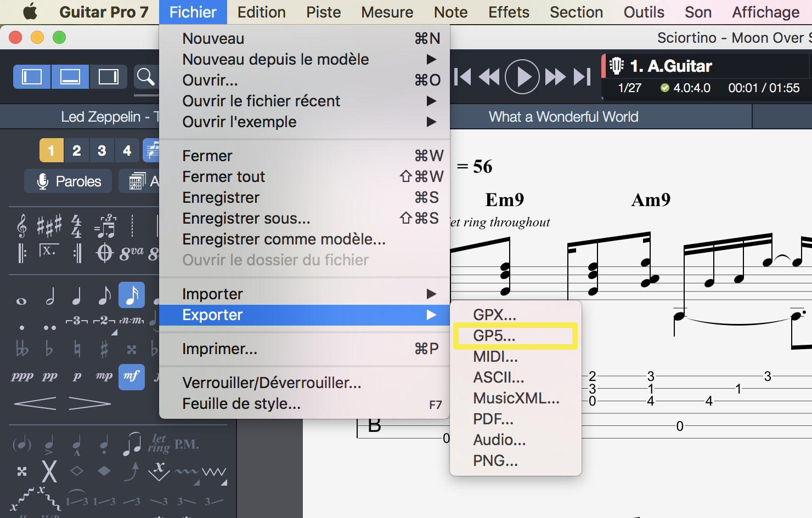Export as PDF... document
Screen dimensions: 812x518
click(x=516, y=419)
